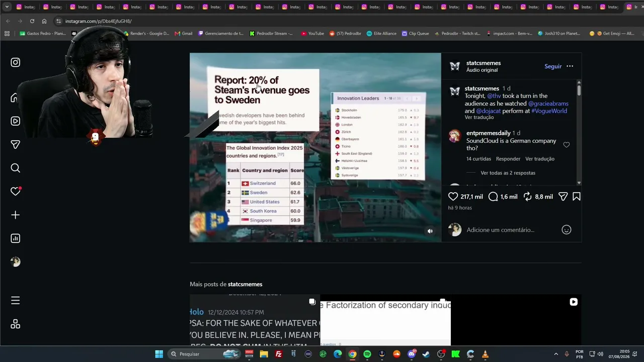
Task: Open FileZilla from the taskbar
Action: [279, 354]
